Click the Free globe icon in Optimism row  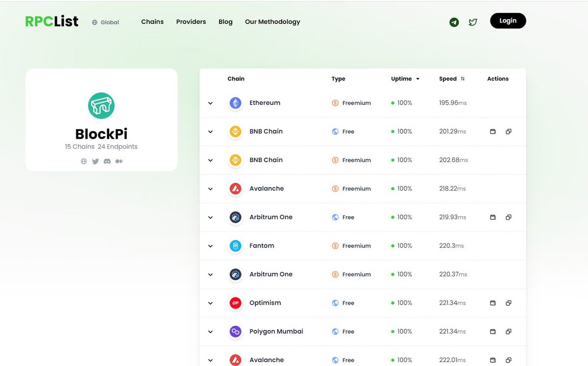335,303
